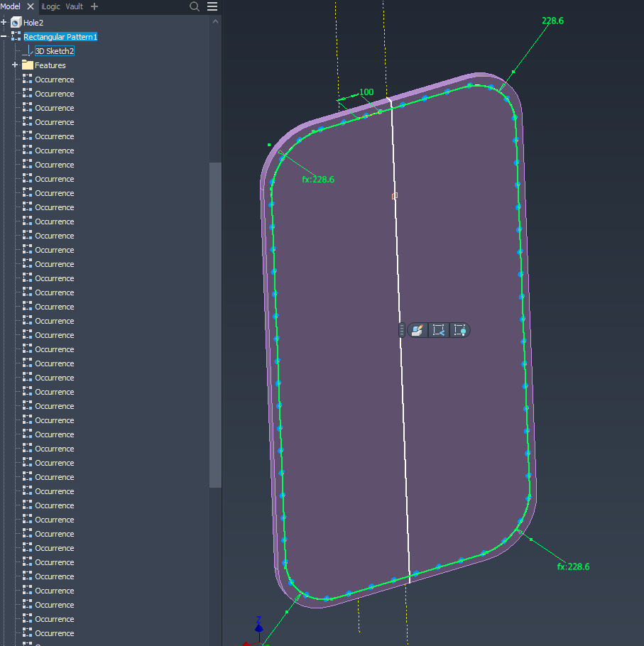Click the pattern icon with blue arrow in mini-toolbar

(438, 330)
